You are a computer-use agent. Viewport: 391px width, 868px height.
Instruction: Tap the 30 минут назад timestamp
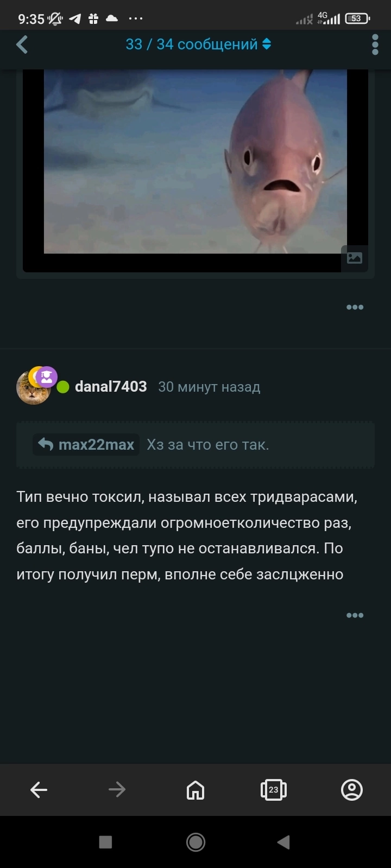[209, 387]
